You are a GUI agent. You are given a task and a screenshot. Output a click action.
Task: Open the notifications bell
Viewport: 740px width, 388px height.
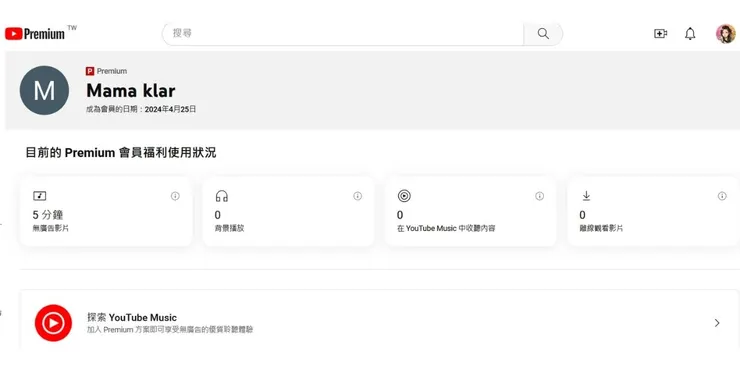[x=690, y=34]
